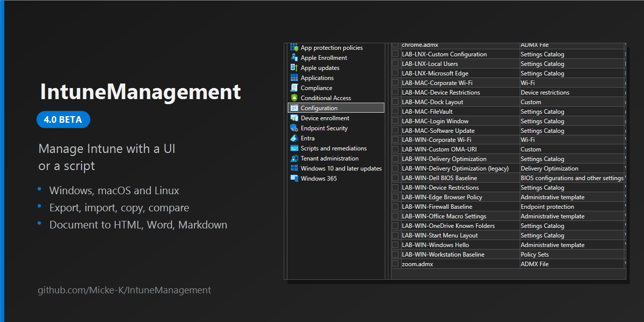Select the Conditional Access shield icon
The width and height of the screenshot is (644, 322).
(x=294, y=98)
